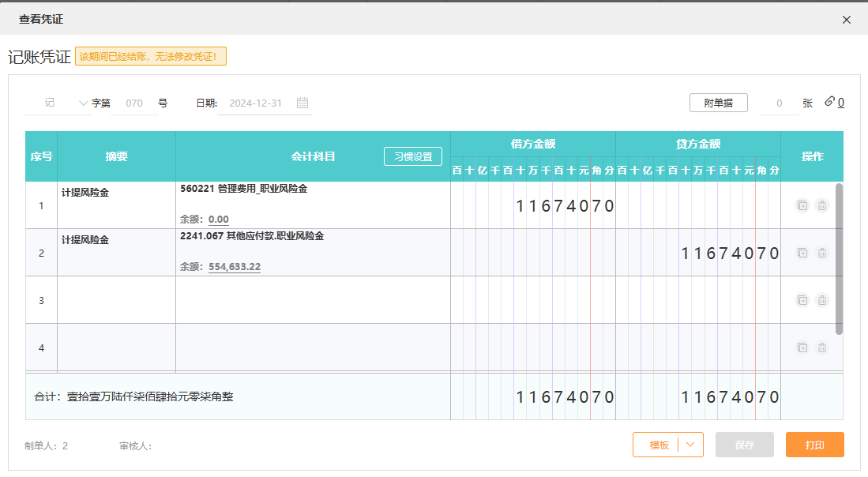The height and width of the screenshot is (477, 868).
Task: Expand the 记 voucher type dropdown
Action: (84, 103)
